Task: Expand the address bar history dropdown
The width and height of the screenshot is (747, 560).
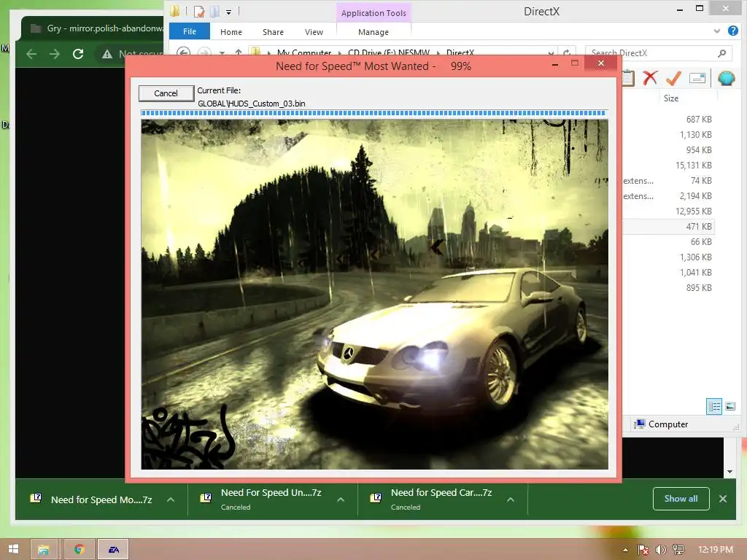Action: pyautogui.click(x=551, y=52)
